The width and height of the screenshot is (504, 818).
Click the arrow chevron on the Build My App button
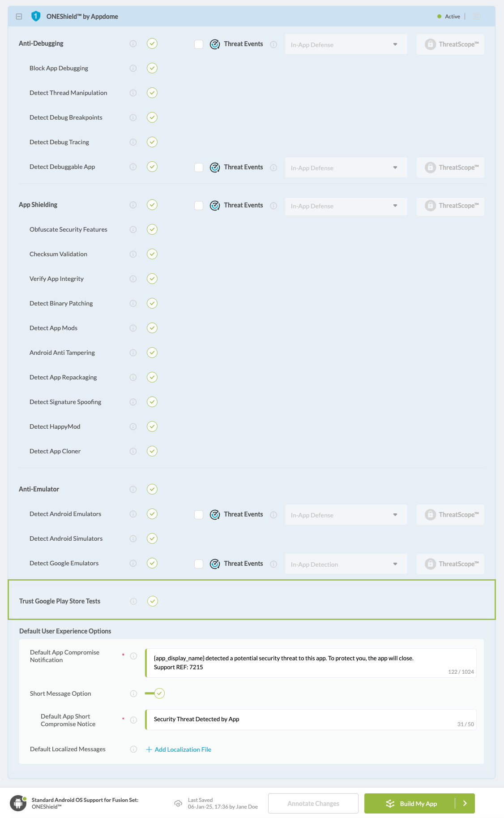pos(465,803)
